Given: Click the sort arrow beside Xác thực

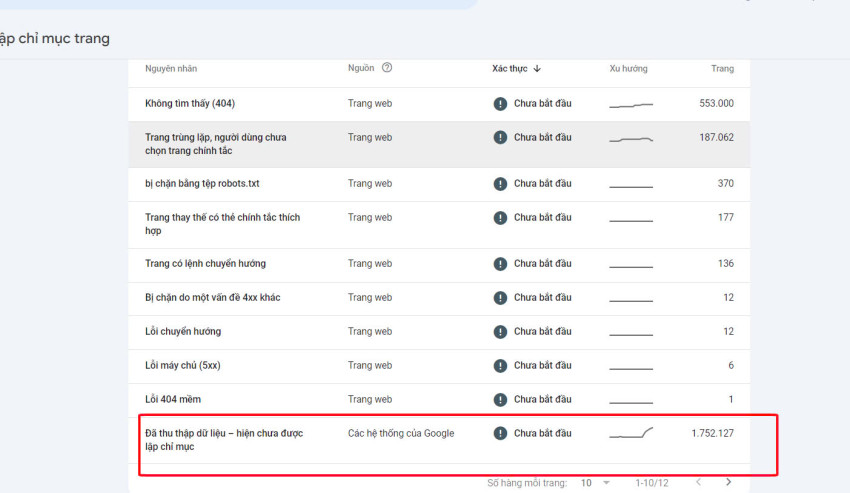Looking at the screenshot, I should point(537,69).
